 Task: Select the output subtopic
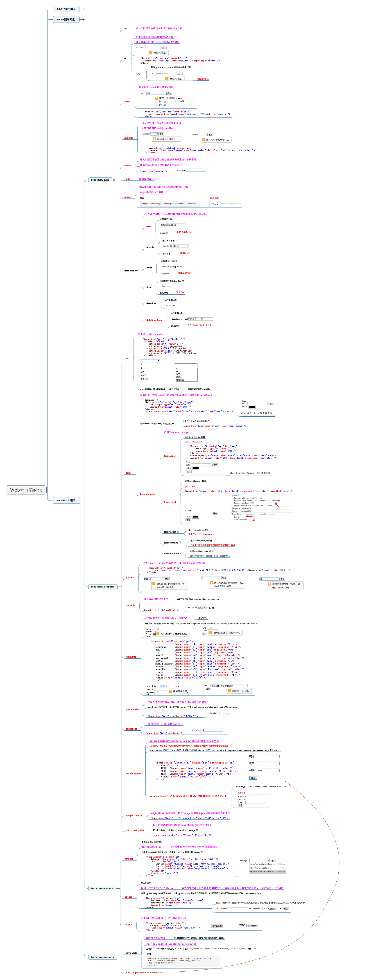(128, 924)
